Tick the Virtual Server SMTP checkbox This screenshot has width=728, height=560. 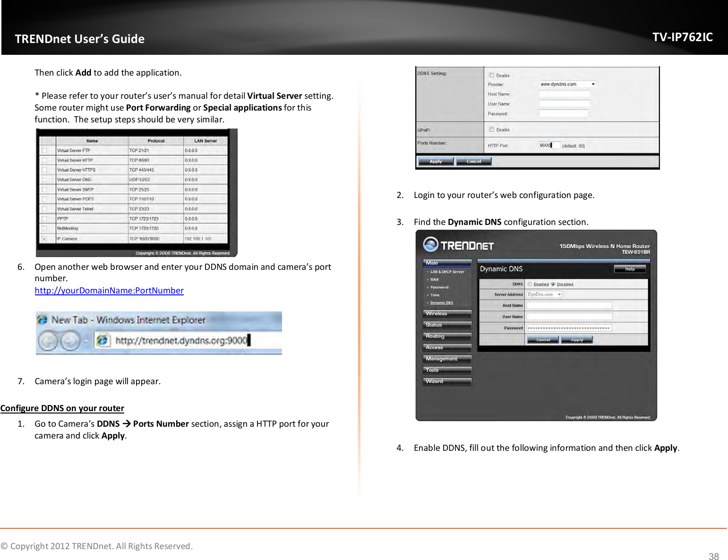[x=44, y=190]
